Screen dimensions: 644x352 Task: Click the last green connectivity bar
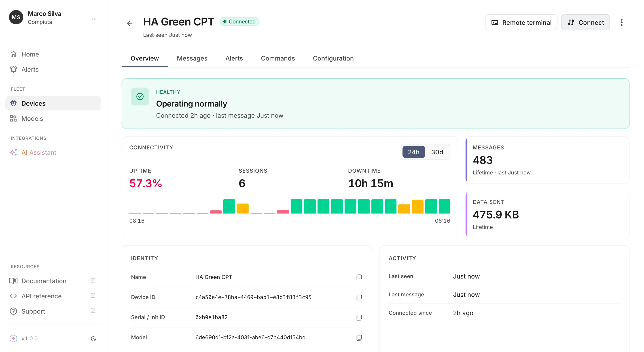(445, 206)
